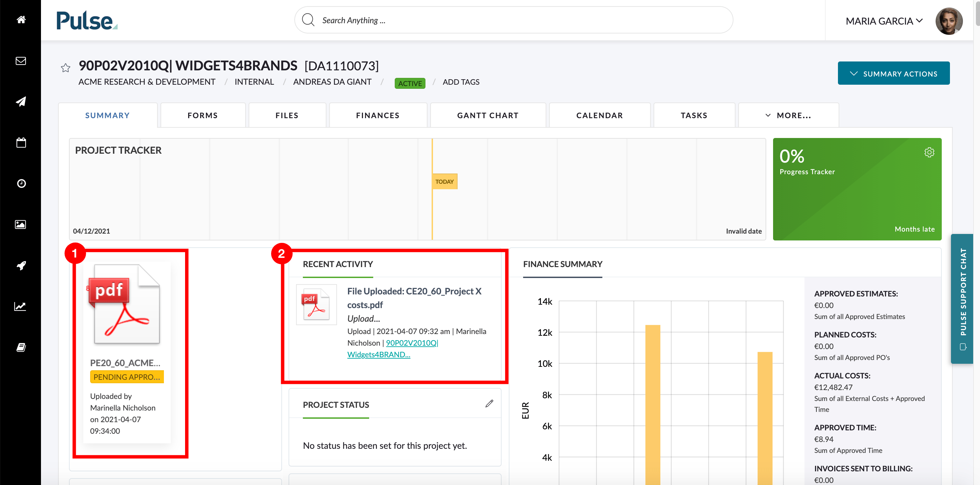Click the search magnifier icon

[308, 20]
